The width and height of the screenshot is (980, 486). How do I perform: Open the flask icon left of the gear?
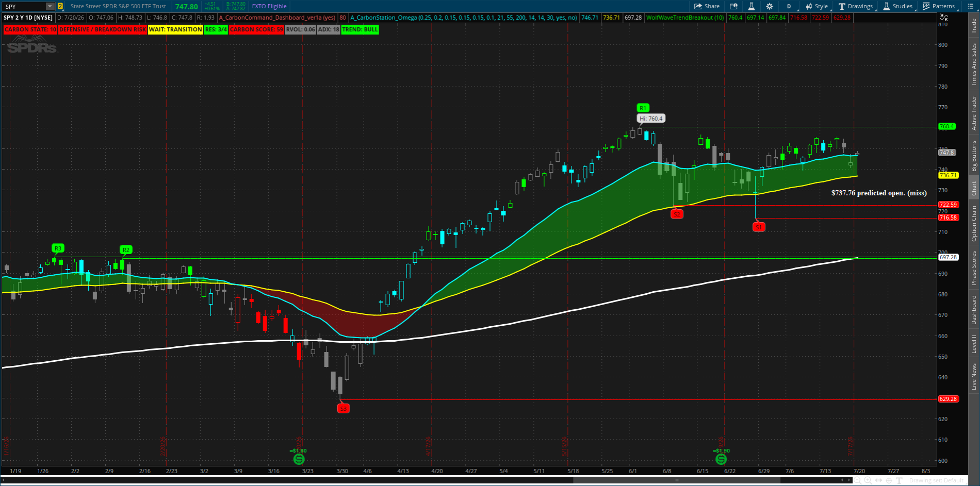click(x=752, y=6)
